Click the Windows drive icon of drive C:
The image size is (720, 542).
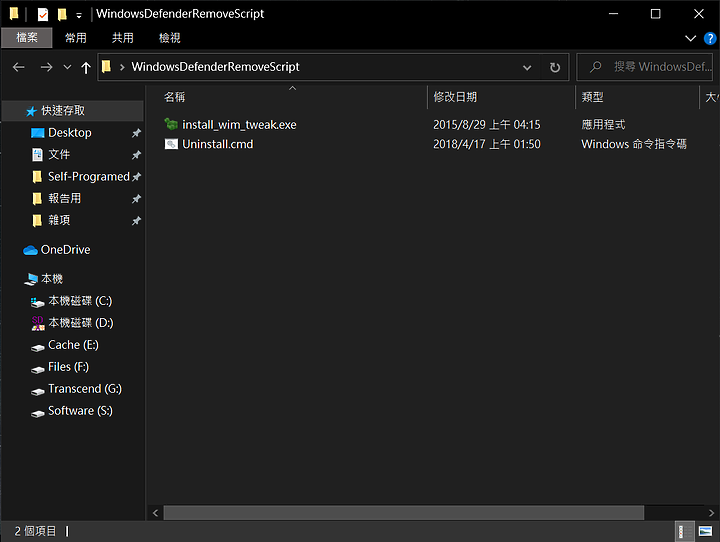pyautogui.click(x=38, y=302)
